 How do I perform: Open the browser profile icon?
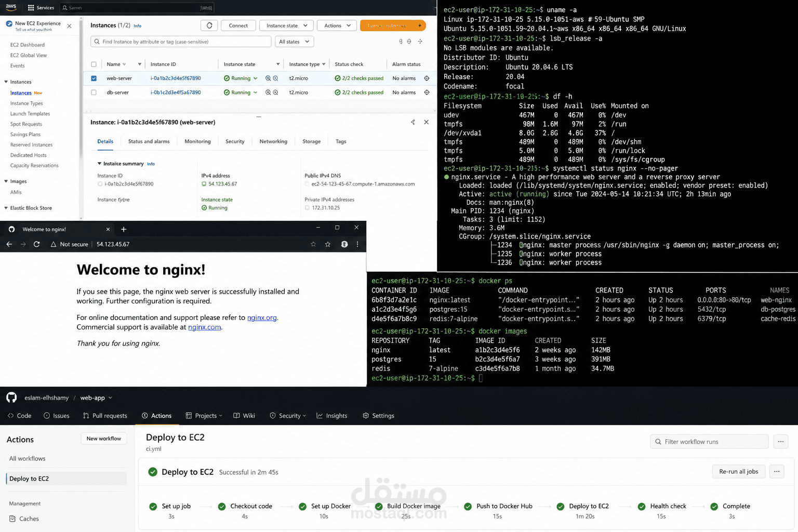(x=344, y=244)
